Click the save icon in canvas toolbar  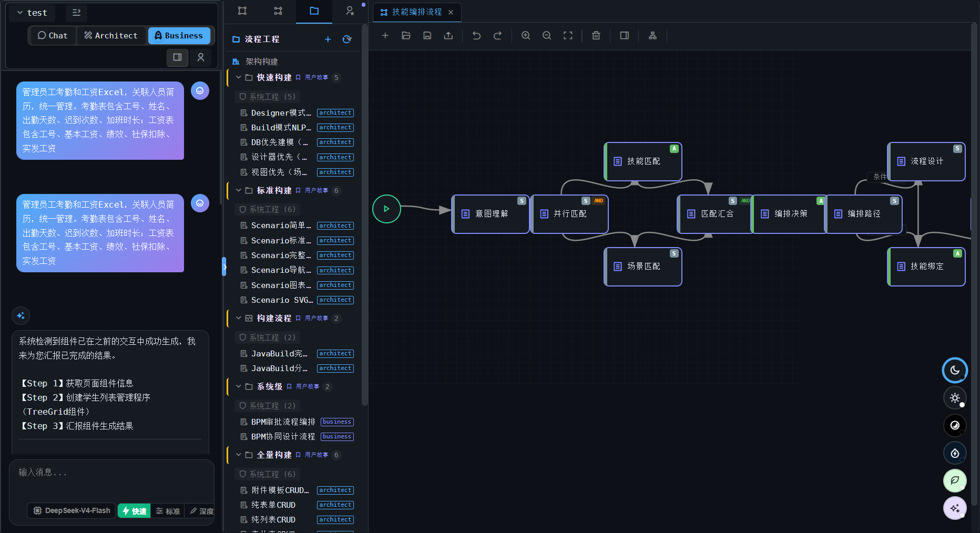click(x=427, y=36)
